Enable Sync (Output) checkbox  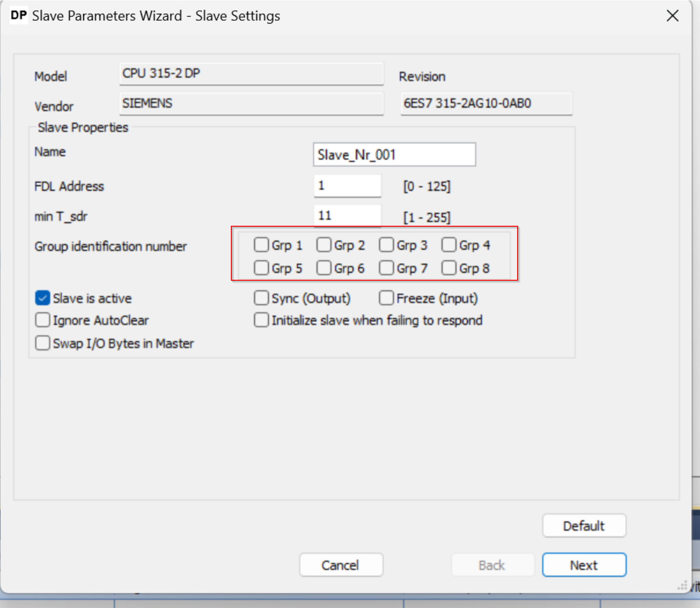coord(261,298)
